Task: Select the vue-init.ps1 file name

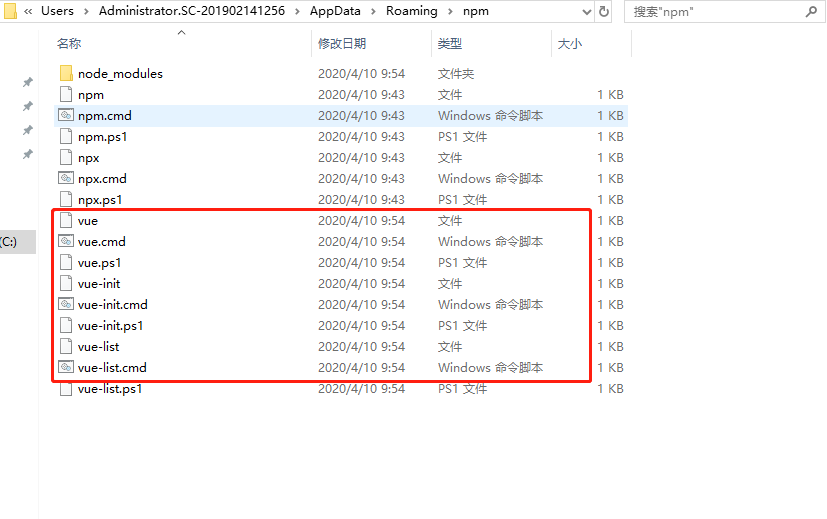Action: point(110,326)
